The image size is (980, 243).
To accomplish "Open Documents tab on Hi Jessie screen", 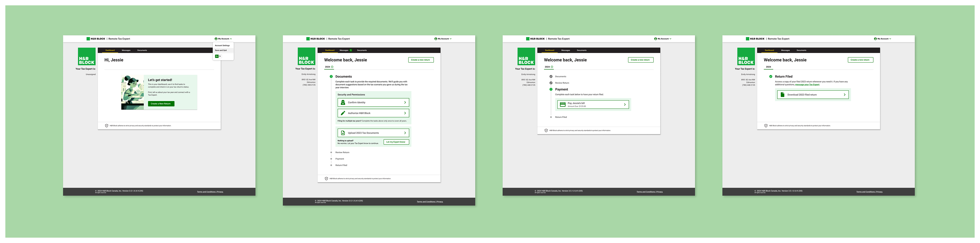I will point(142,50).
